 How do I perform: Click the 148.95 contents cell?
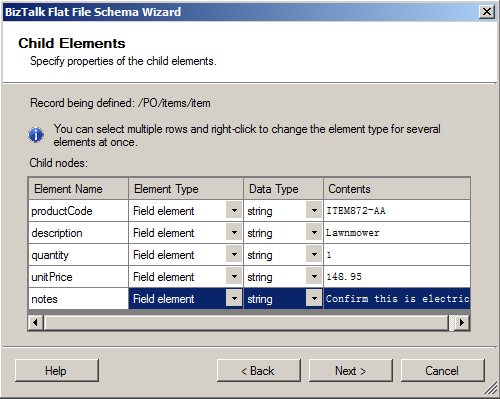point(397,277)
